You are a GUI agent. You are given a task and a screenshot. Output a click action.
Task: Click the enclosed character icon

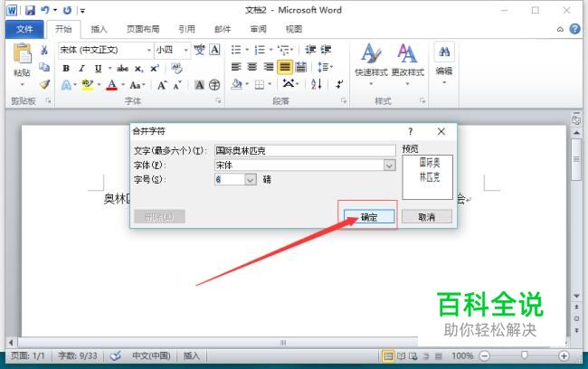214,85
